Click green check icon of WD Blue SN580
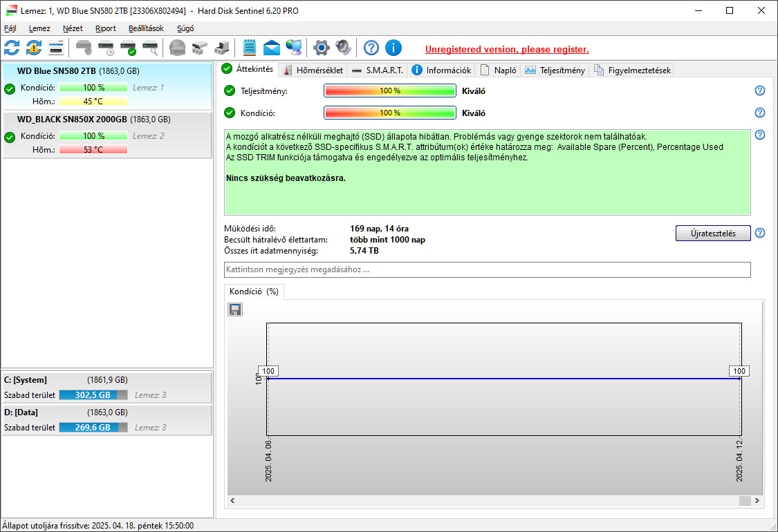 tap(10, 89)
